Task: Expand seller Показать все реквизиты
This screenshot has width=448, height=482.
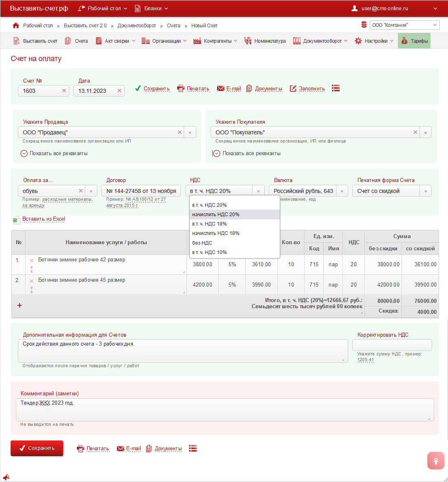Action: pos(54,153)
